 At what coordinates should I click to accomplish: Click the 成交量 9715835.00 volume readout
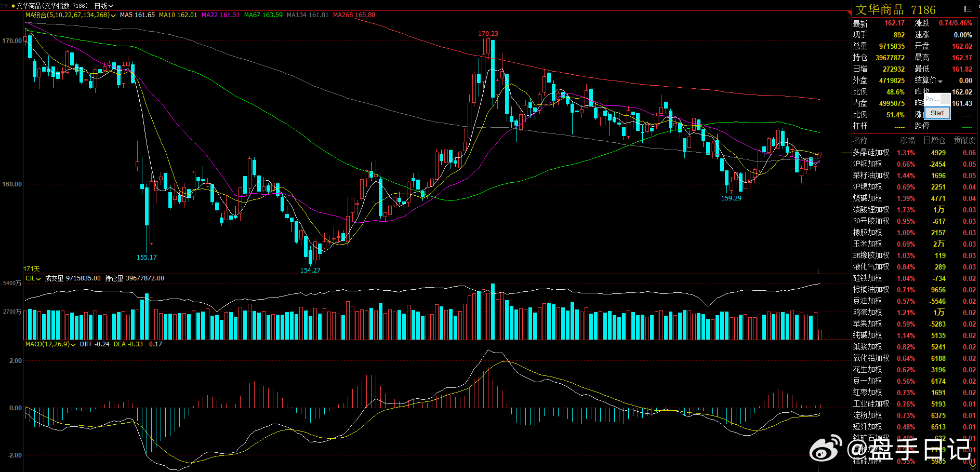click(73, 278)
